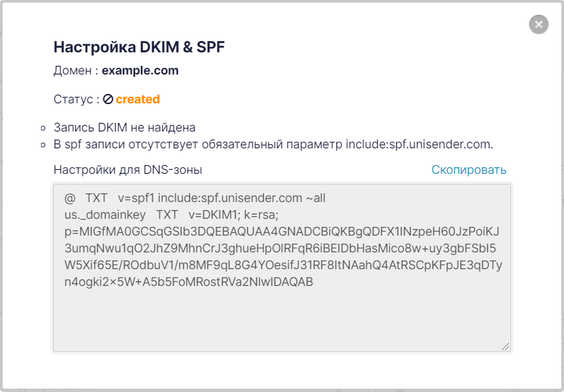This screenshot has width=564, height=392.
Task: Click the crossed-circle status icon
Action: coord(108,99)
